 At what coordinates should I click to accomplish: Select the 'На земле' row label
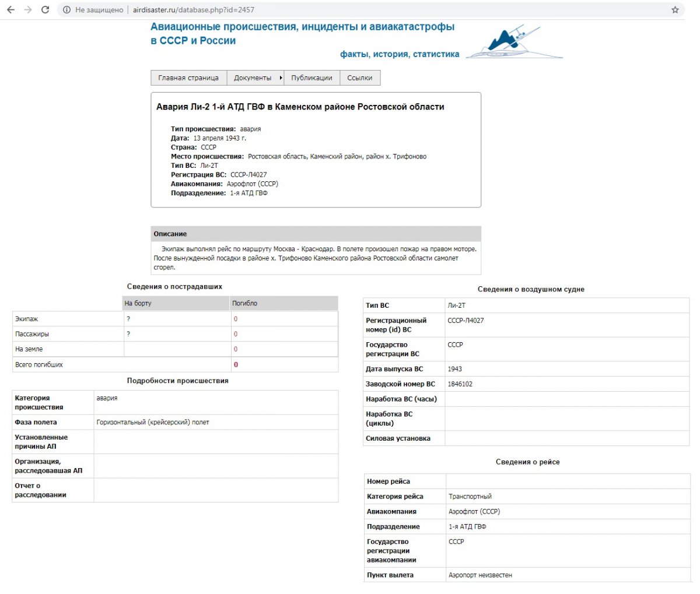click(x=29, y=349)
